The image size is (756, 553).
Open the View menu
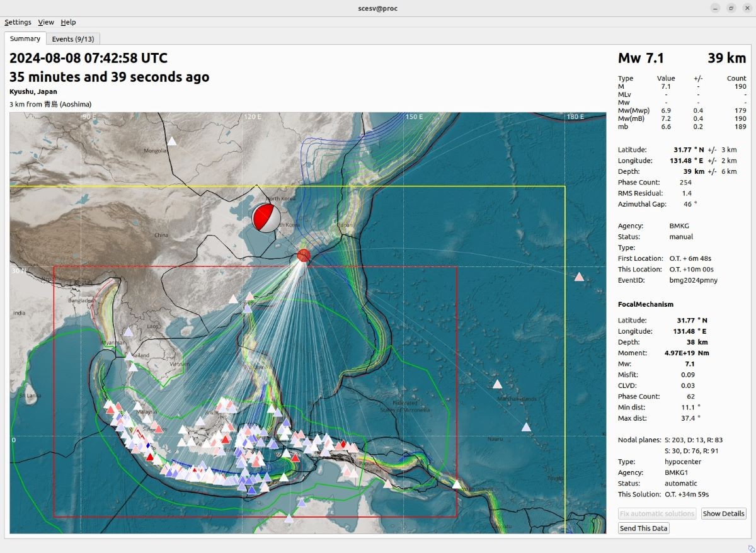click(x=46, y=22)
